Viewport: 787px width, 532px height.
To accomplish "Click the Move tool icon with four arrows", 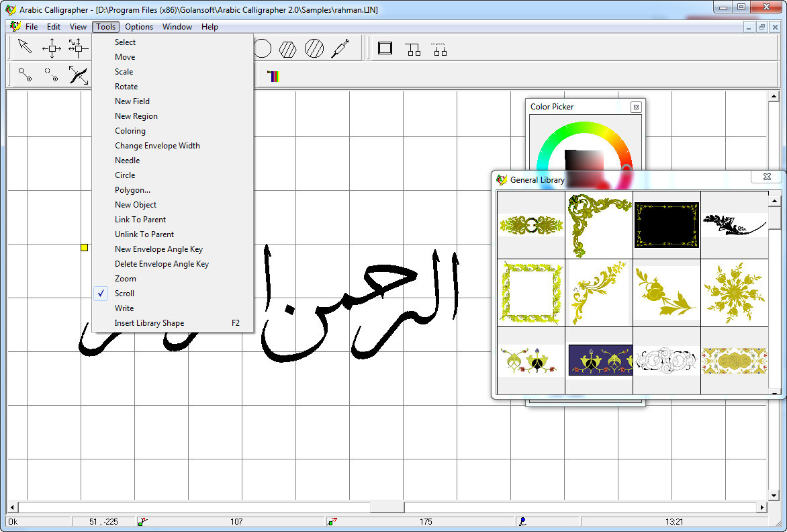I will tap(52, 48).
